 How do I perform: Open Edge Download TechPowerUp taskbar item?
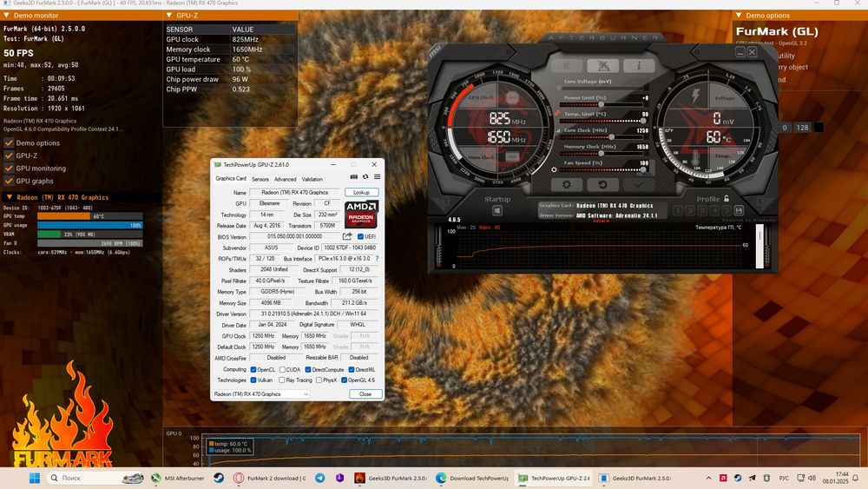[472, 478]
